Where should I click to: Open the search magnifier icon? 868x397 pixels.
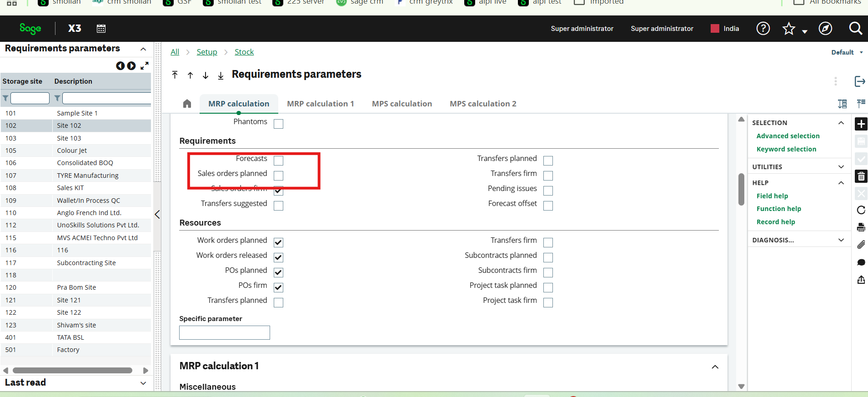pos(856,29)
